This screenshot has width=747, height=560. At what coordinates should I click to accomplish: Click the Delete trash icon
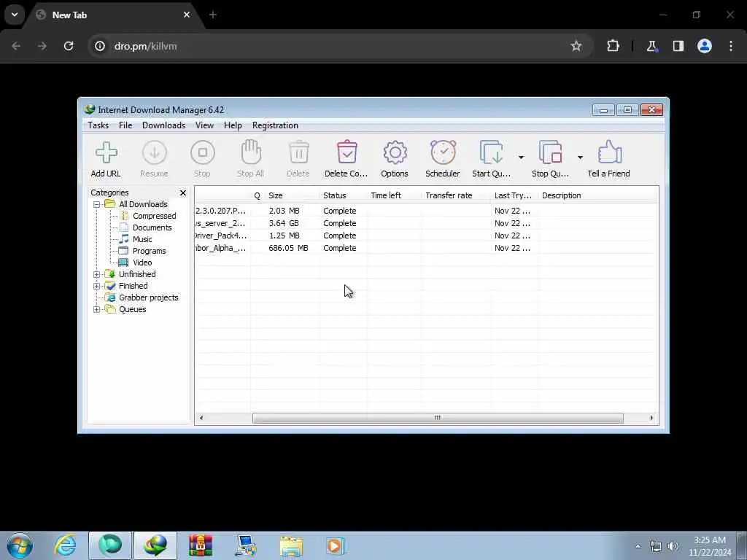pos(298,153)
